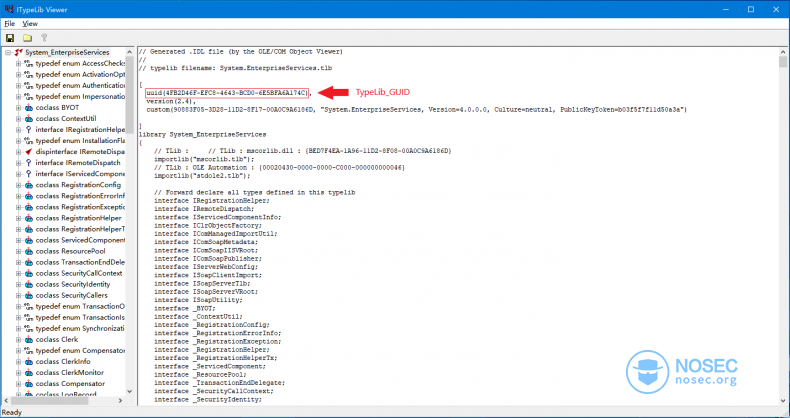The height and width of the screenshot is (418, 790).
Task: Click the enum icon beside AccessCheck typedef
Action: (29, 63)
